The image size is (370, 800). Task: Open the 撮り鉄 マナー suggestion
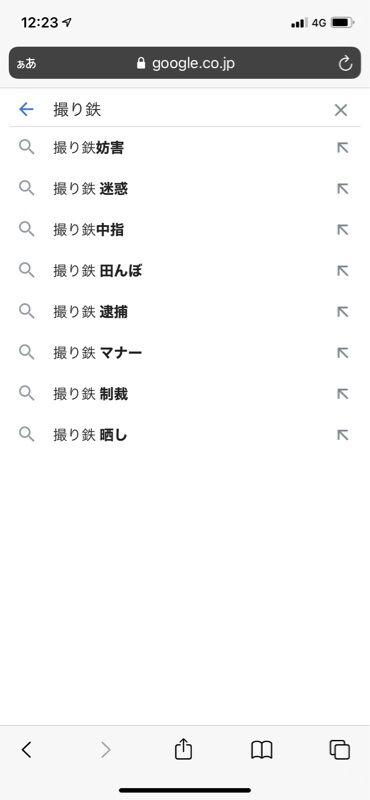coord(185,353)
